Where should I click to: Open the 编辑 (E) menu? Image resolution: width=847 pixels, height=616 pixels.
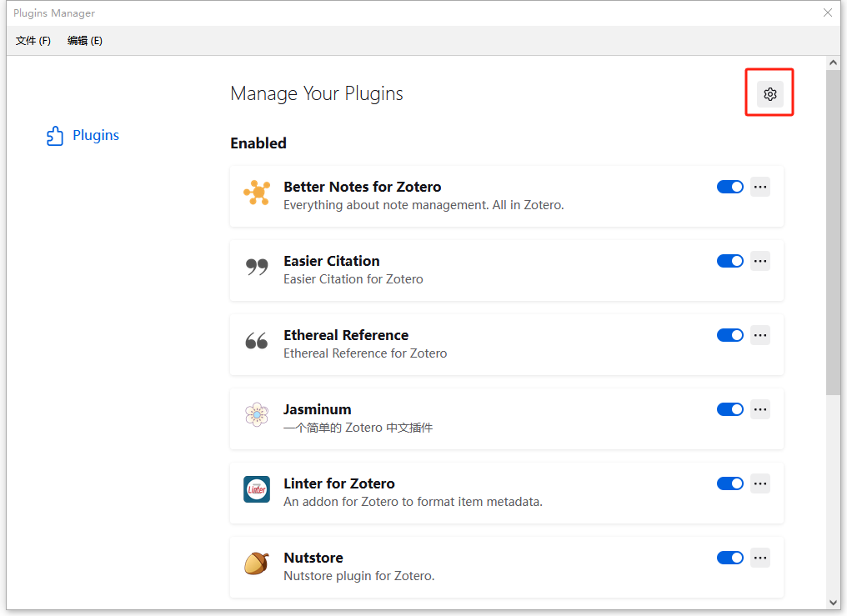point(85,41)
